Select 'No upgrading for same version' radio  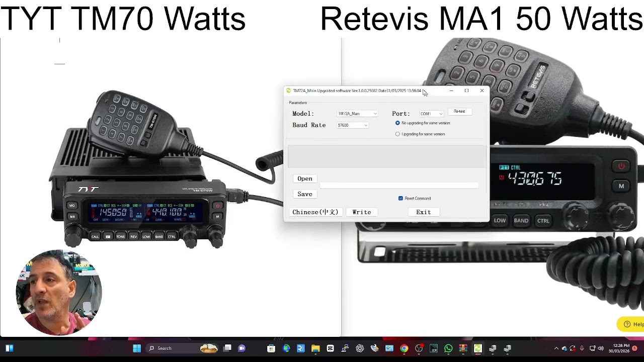[x=397, y=123]
